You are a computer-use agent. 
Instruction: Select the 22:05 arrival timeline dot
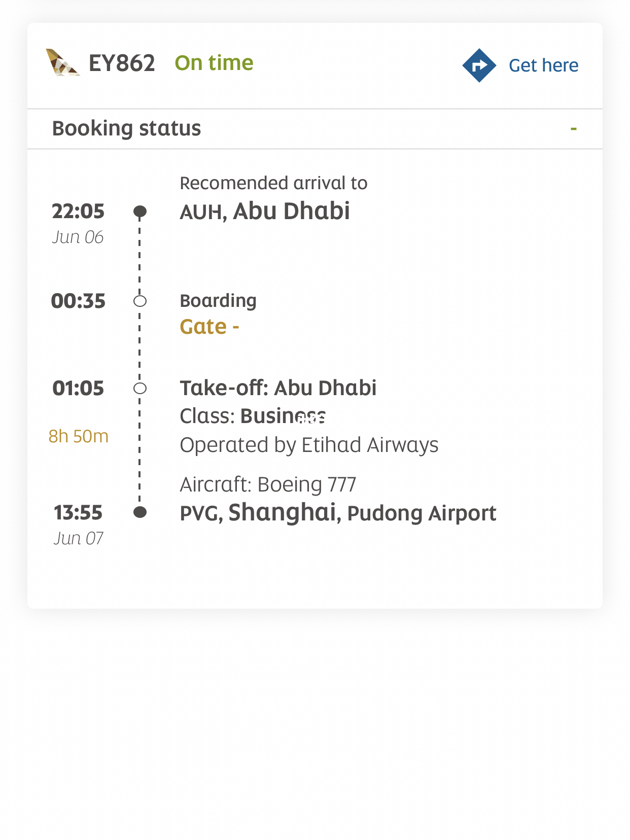[140, 211]
